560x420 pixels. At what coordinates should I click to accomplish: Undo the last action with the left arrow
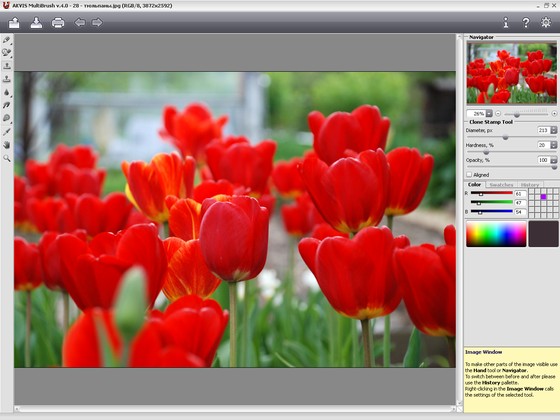click(x=80, y=22)
